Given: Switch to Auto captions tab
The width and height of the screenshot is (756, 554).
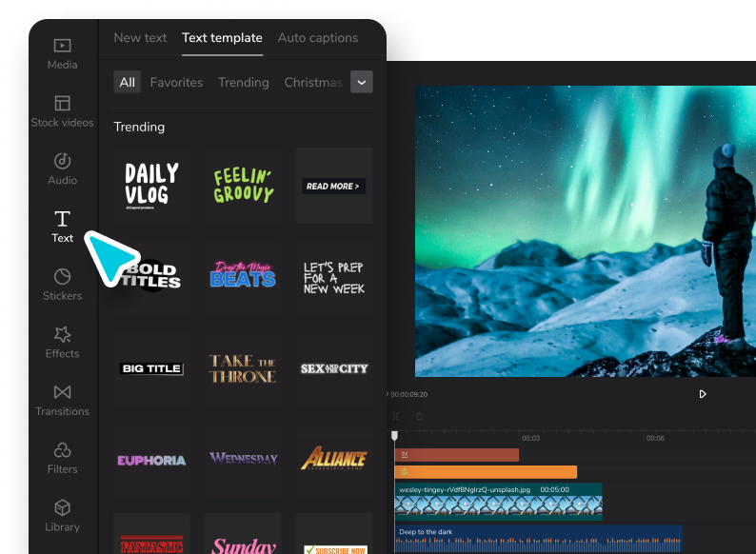Looking at the screenshot, I should tap(318, 38).
